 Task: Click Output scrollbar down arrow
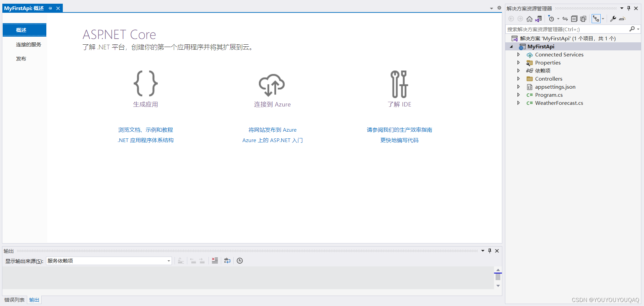click(498, 286)
